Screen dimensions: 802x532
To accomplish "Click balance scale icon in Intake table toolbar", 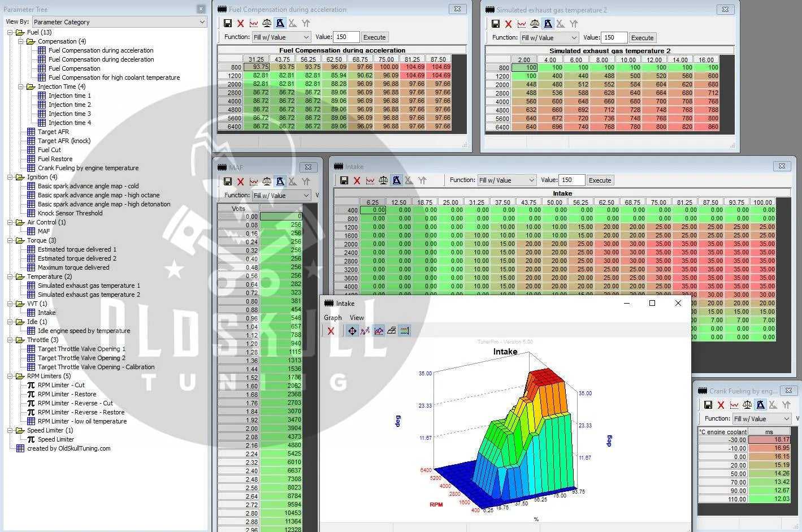I will point(383,180).
